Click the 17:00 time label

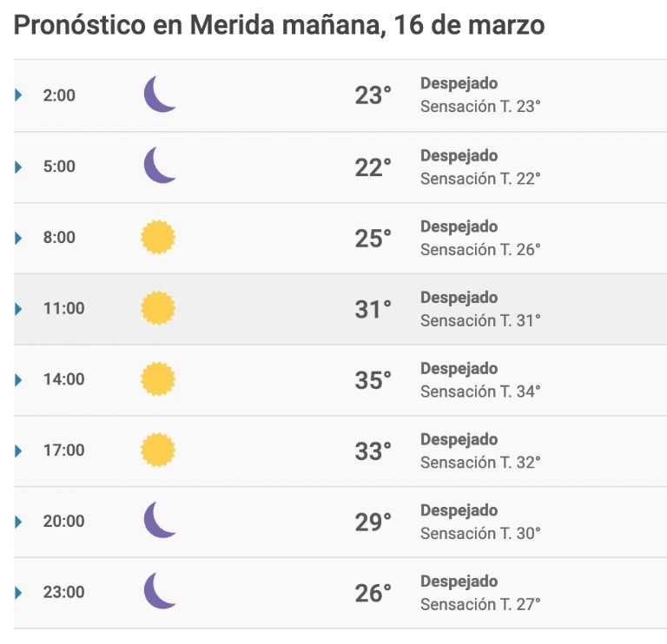63,450
